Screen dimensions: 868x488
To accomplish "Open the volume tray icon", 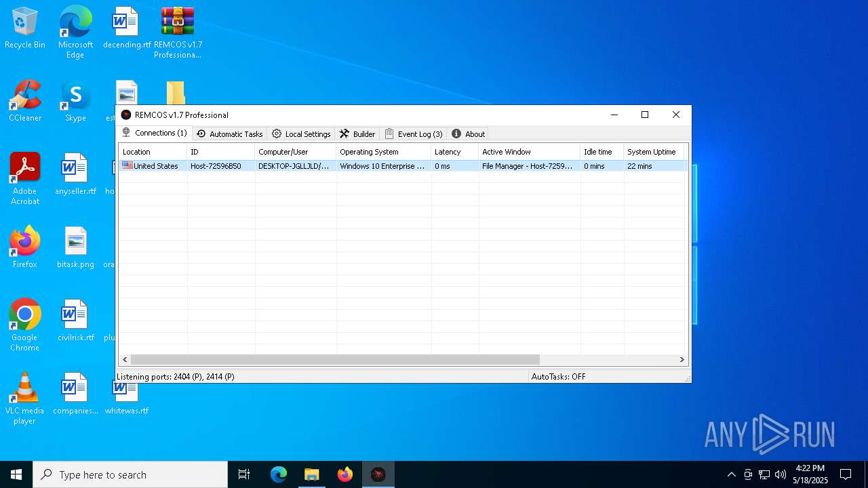I will (781, 474).
